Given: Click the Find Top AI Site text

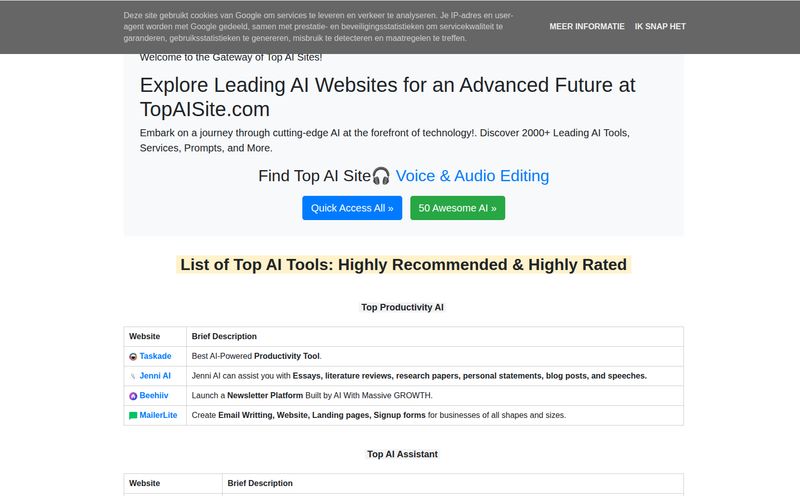Looking at the screenshot, I should pyautogui.click(x=314, y=176).
